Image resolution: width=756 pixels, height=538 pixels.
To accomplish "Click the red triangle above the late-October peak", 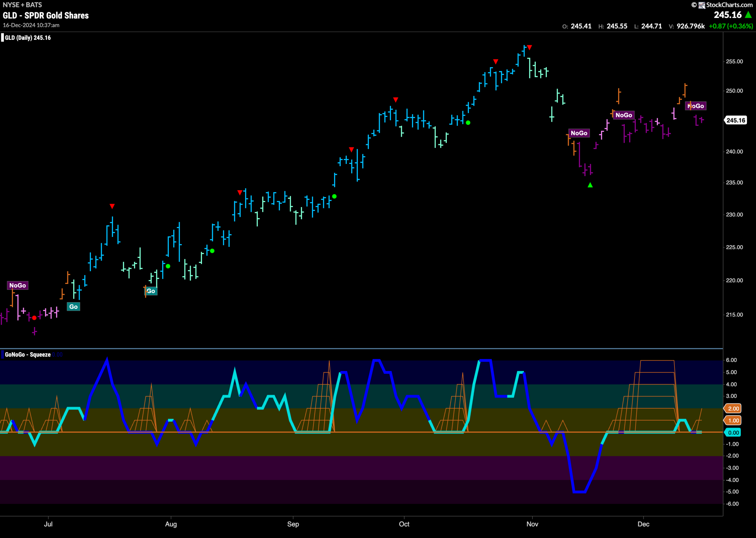I will click(529, 48).
